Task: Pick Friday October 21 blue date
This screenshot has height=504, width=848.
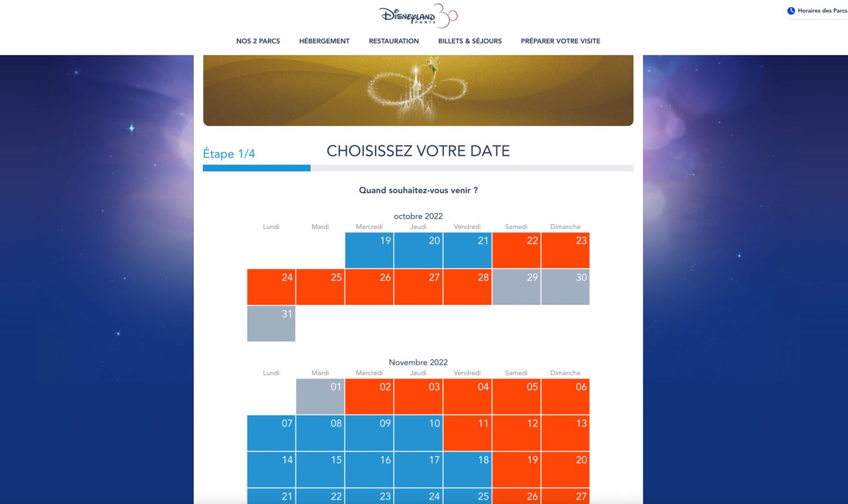Action: click(467, 251)
